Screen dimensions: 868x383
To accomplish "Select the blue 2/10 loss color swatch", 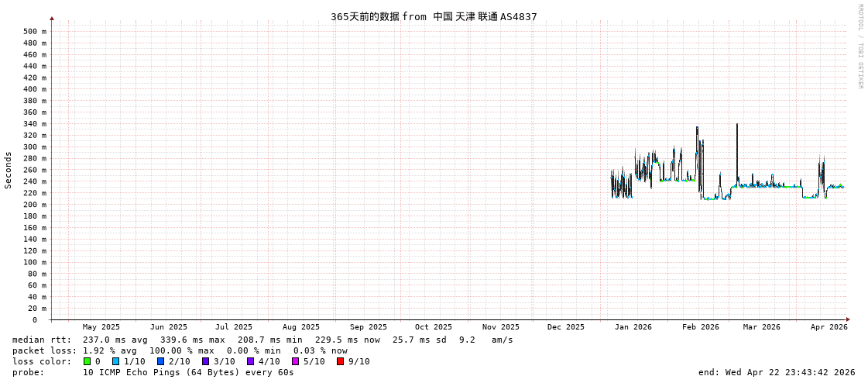I will point(160,361).
